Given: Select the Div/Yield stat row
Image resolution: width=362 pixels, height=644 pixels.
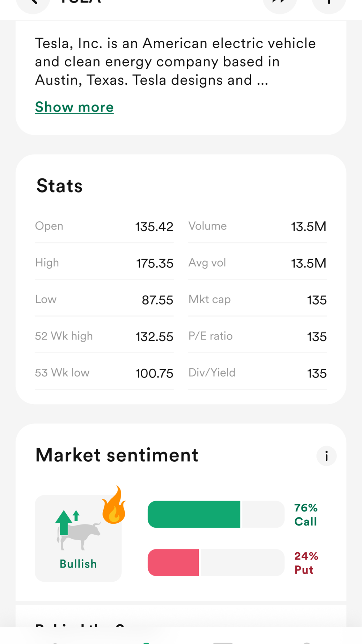Looking at the screenshot, I should pos(257,373).
